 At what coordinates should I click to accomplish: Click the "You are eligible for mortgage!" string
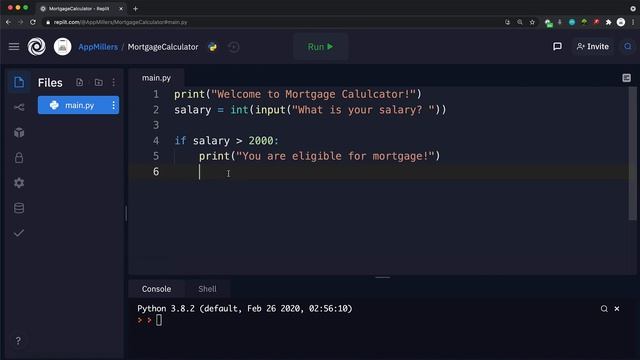click(x=335, y=156)
